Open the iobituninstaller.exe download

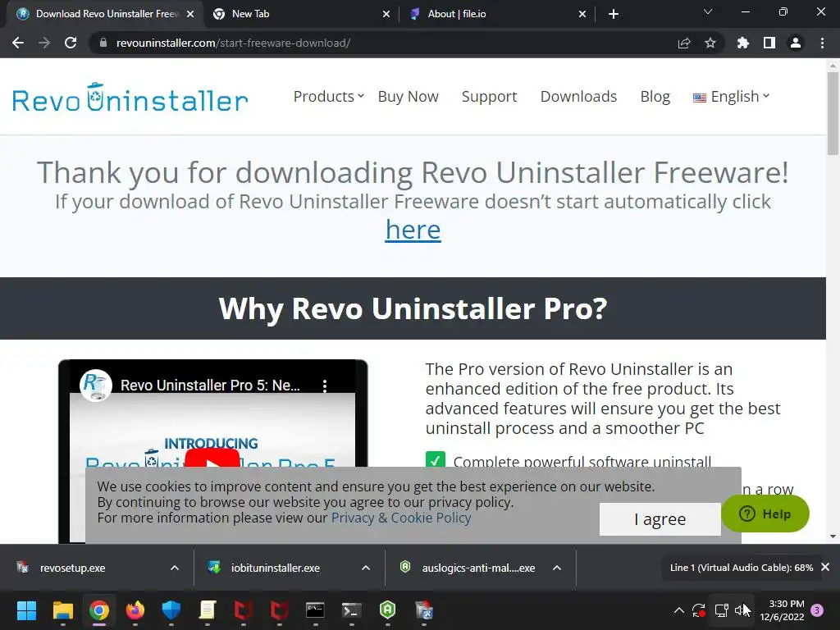click(276, 568)
